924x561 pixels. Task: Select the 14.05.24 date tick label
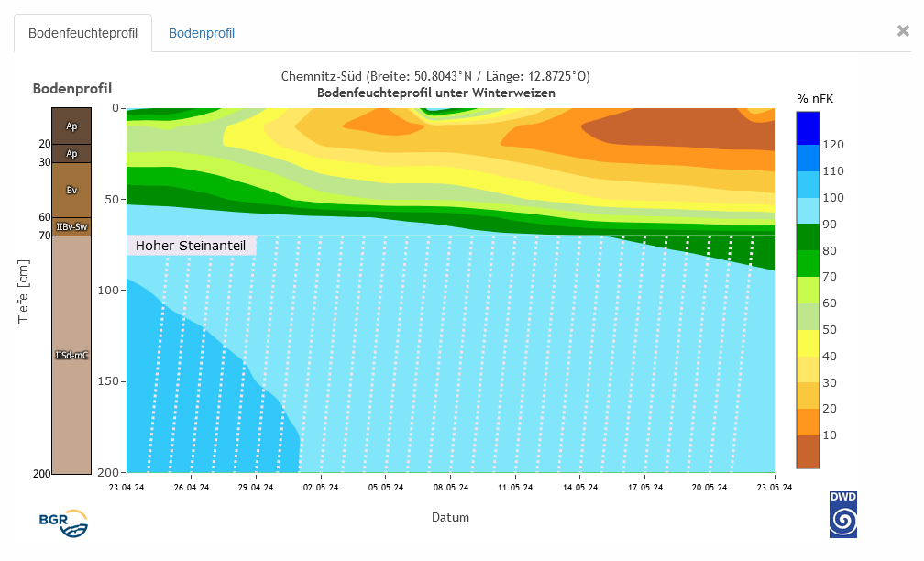pyautogui.click(x=580, y=488)
